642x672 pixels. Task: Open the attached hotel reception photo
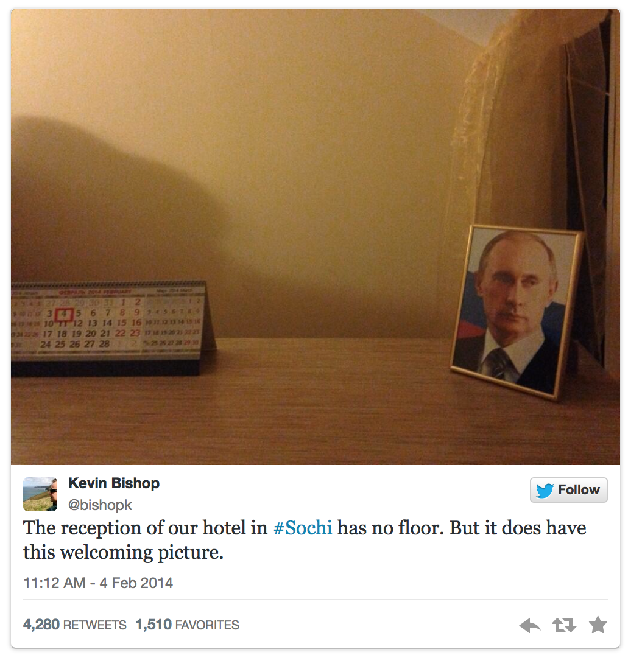click(315, 237)
